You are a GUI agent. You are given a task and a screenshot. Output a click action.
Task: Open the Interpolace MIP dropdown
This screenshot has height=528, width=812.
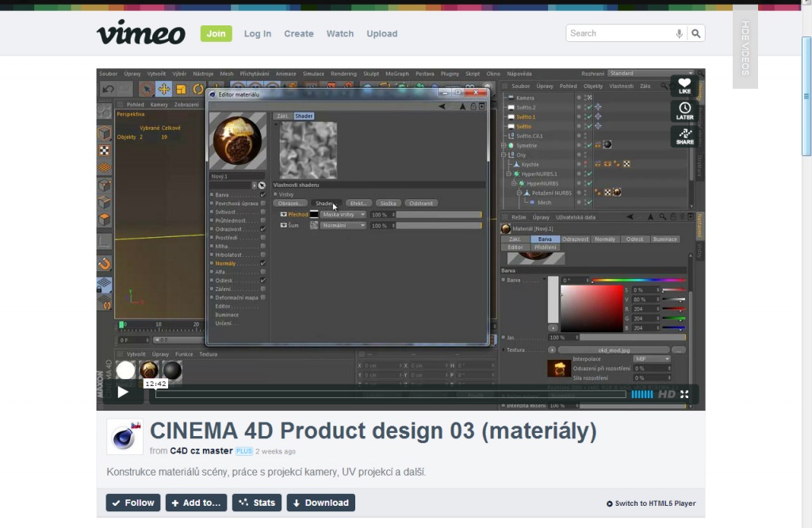tap(652, 358)
